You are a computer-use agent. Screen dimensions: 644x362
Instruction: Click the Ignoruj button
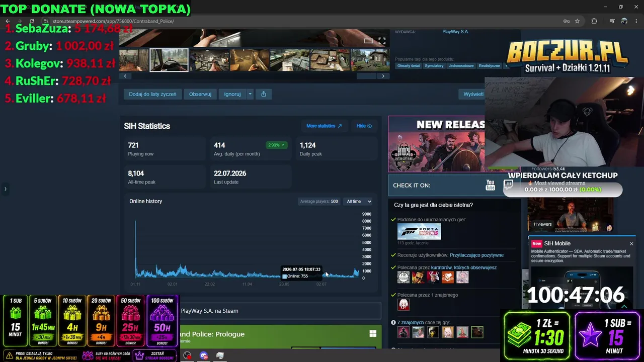232,94
